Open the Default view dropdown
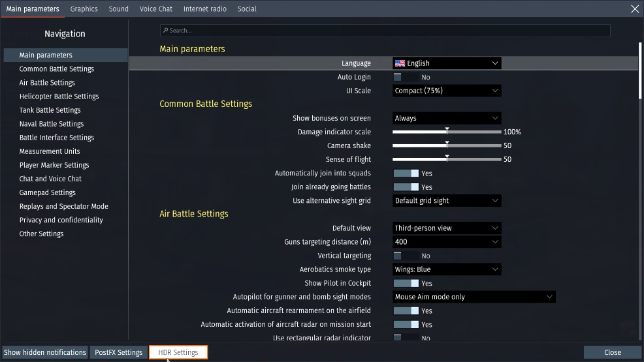 (447, 228)
